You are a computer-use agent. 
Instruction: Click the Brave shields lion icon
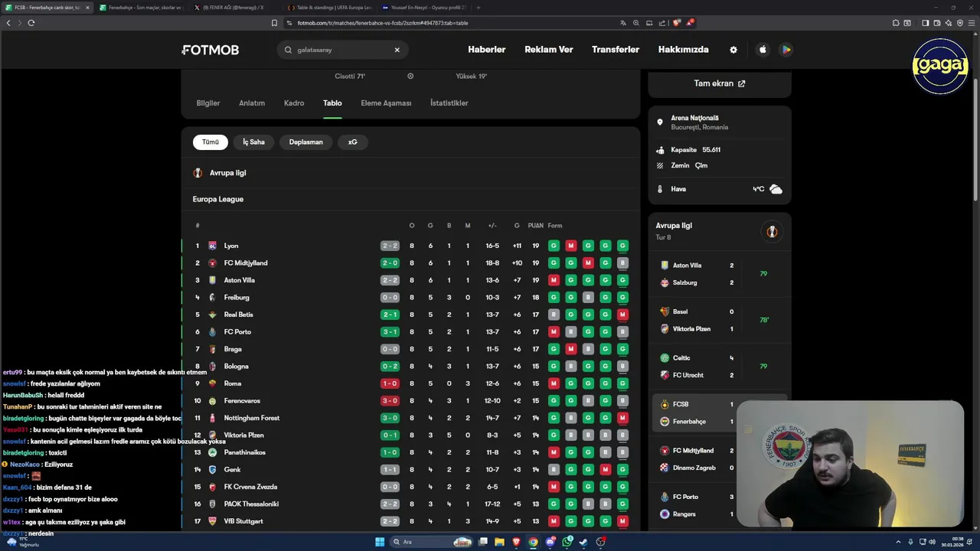coord(677,23)
